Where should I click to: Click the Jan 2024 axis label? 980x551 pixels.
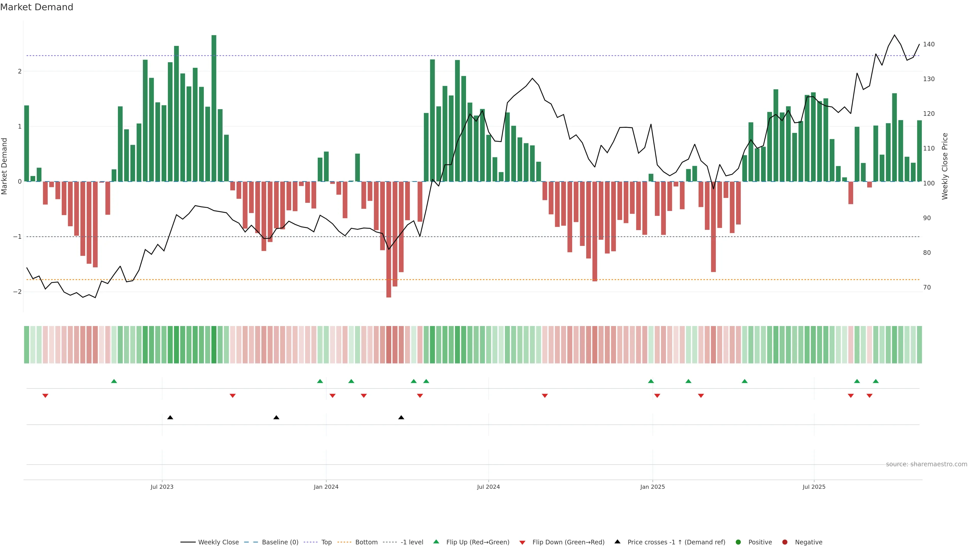[x=326, y=487]
